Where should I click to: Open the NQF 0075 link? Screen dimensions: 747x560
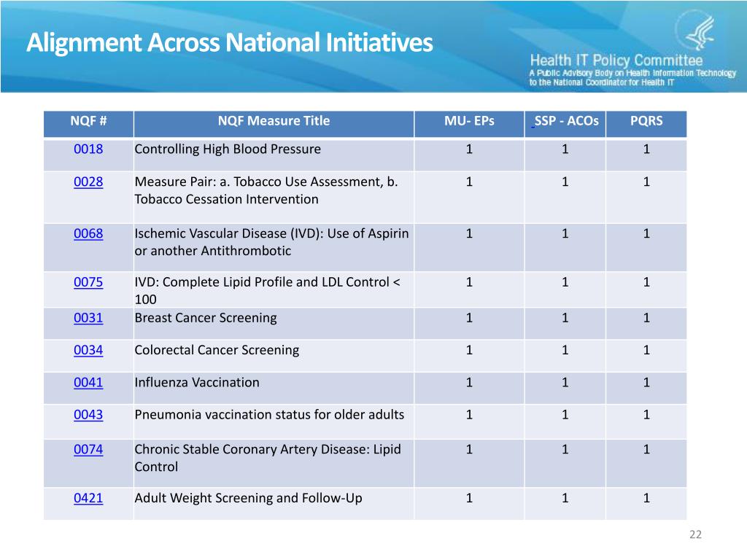click(x=88, y=282)
